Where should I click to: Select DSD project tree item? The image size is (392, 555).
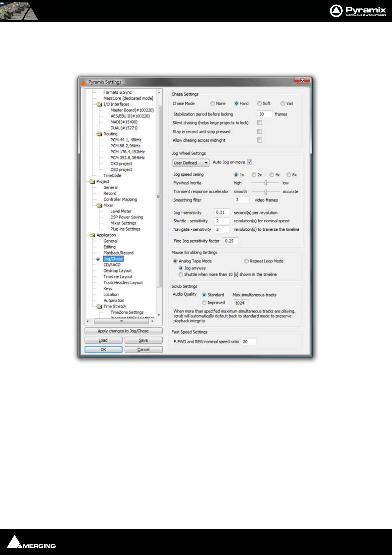[x=121, y=170]
